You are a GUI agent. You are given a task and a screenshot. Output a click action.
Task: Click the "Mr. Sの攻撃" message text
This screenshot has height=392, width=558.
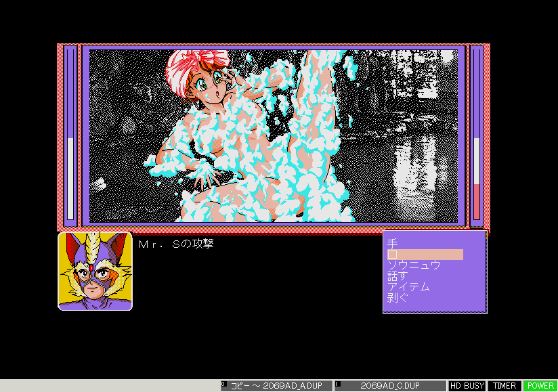click(x=176, y=244)
